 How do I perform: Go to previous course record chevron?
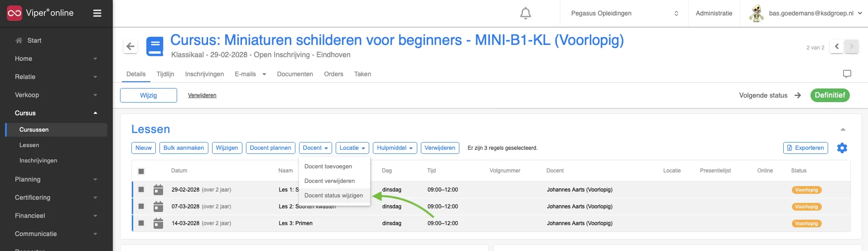pos(837,46)
